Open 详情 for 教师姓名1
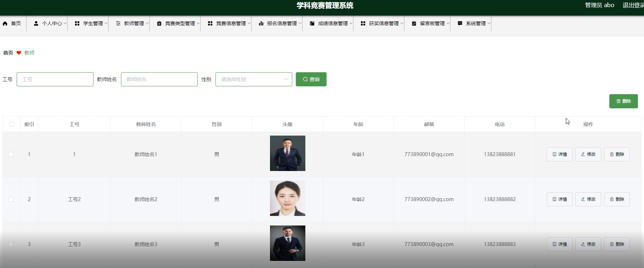This screenshot has height=268, width=644. pyautogui.click(x=559, y=154)
